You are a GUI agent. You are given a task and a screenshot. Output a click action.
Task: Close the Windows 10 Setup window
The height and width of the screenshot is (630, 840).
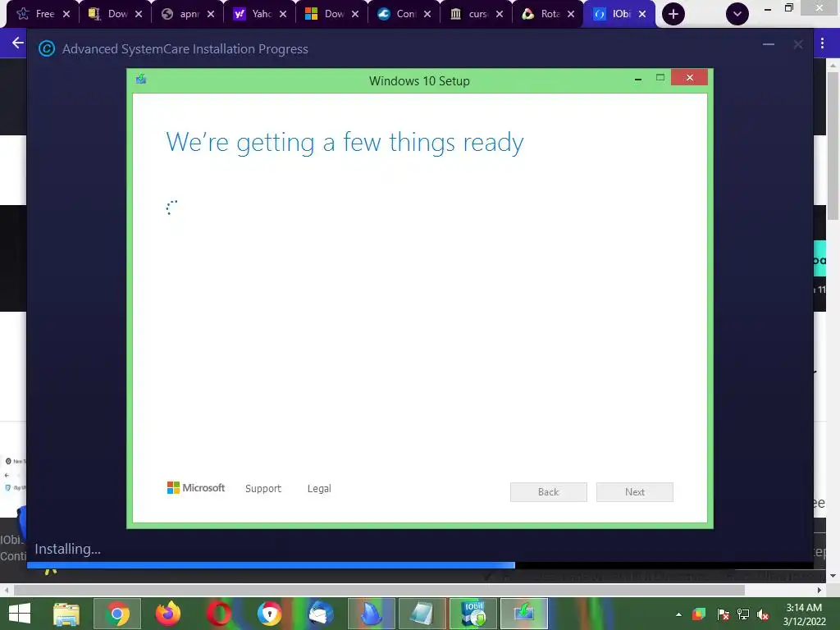[689, 78]
